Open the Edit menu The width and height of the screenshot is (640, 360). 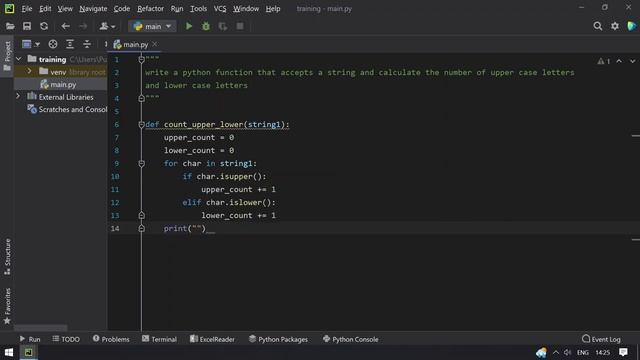45,9
